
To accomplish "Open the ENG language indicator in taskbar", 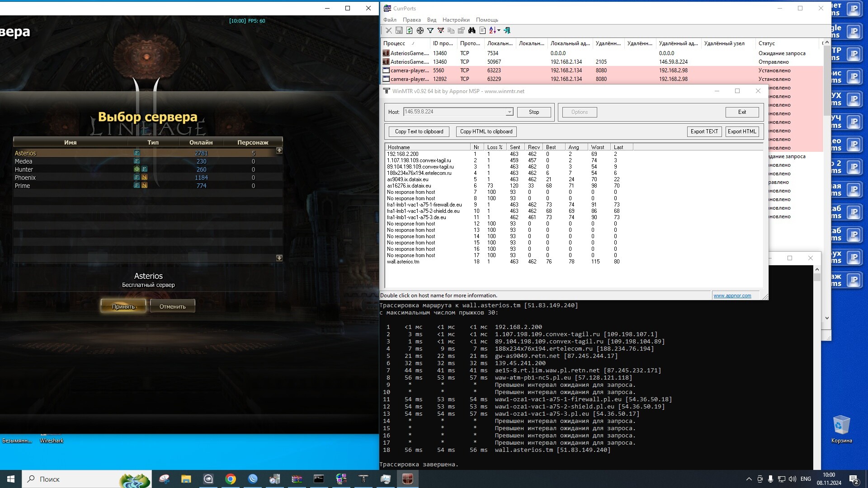I will (x=806, y=479).
